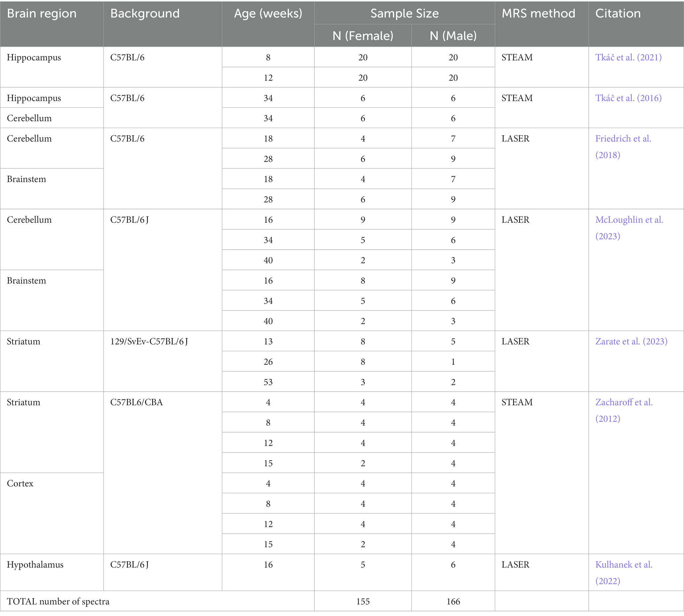Viewport: 684px width, 616px height.
Task: Click LASER method in the McLoughlin row
Action: click(515, 220)
